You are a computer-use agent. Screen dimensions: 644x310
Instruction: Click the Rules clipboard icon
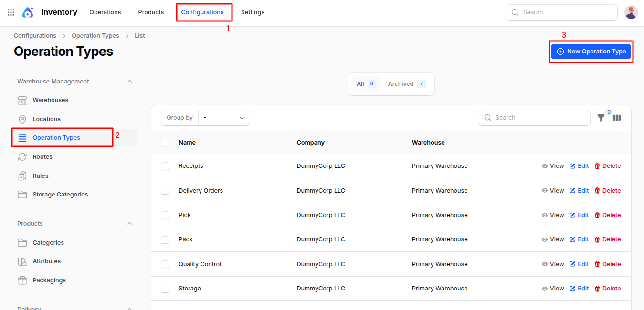22,176
